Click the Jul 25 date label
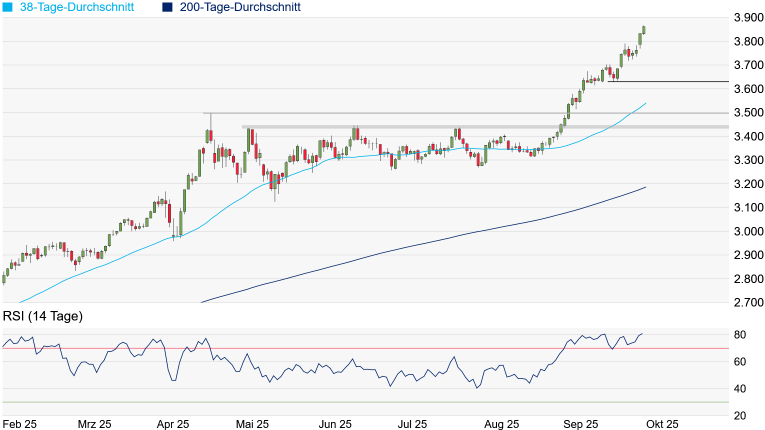The image size is (765, 430). pos(413,424)
